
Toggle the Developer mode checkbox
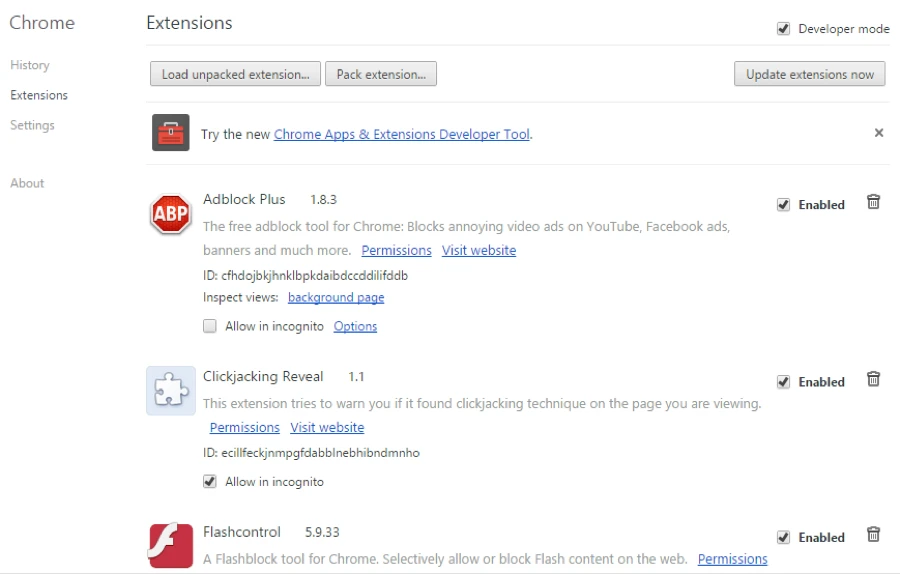(784, 29)
